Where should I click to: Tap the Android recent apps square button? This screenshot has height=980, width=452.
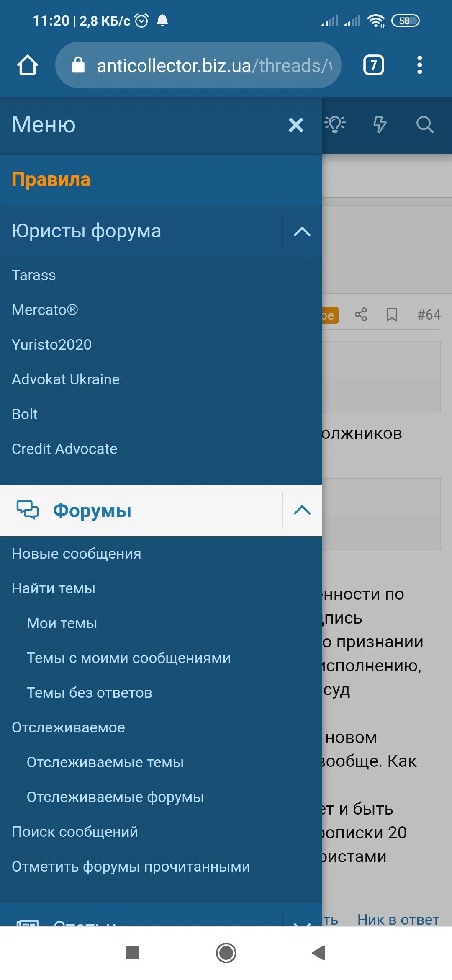point(132,953)
